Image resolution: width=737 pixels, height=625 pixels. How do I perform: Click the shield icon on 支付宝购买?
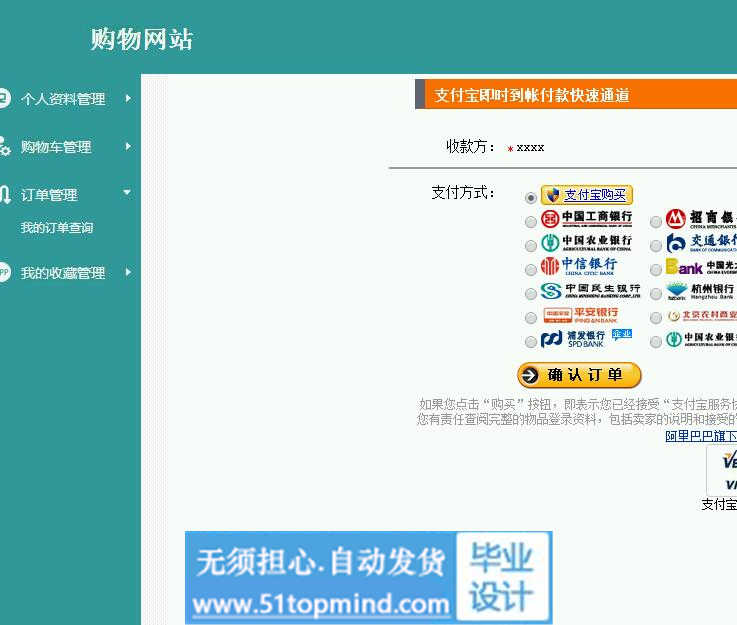553,195
